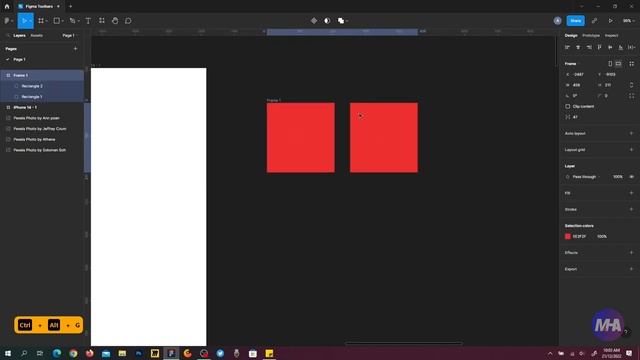This screenshot has height=360, width=640.
Task: Click Align left icon
Action: click(567, 47)
